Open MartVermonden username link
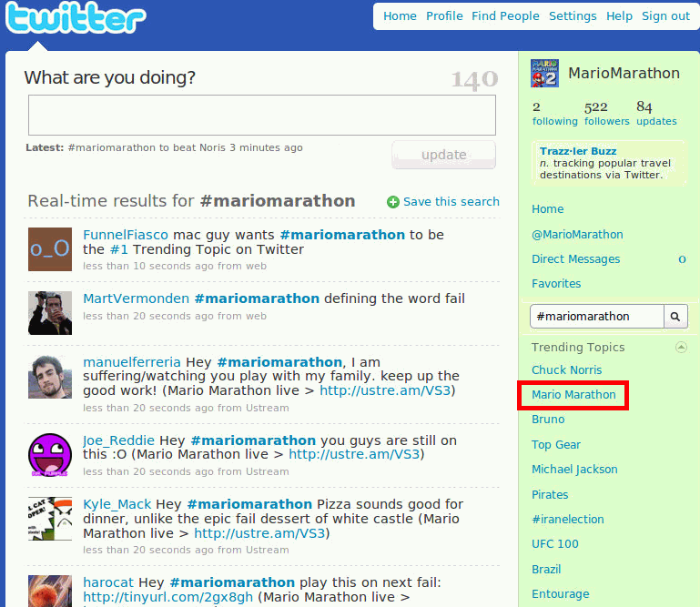The width and height of the screenshot is (700, 607). pyautogui.click(x=137, y=298)
